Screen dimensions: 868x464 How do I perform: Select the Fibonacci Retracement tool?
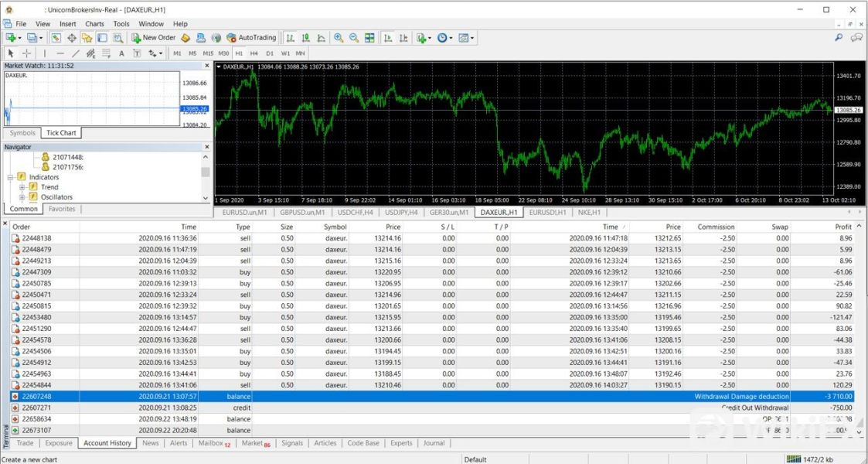[x=107, y=53]
